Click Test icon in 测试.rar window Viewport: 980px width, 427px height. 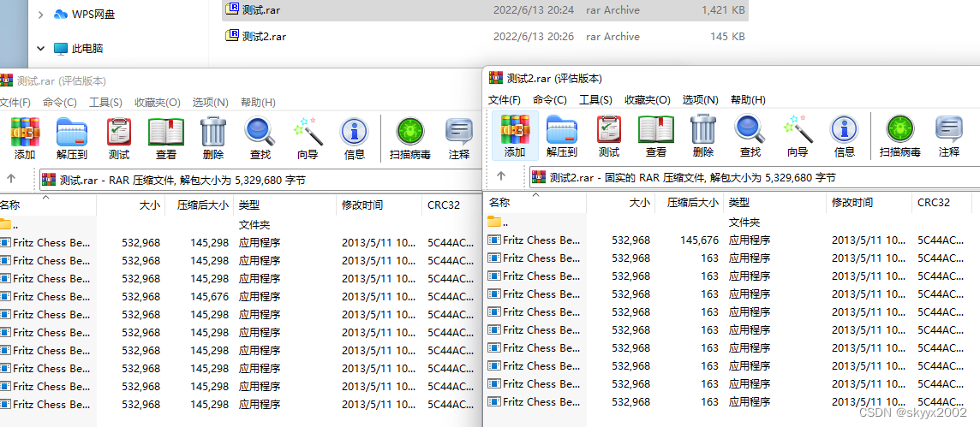pyautogui.click(x=119, y=139)
